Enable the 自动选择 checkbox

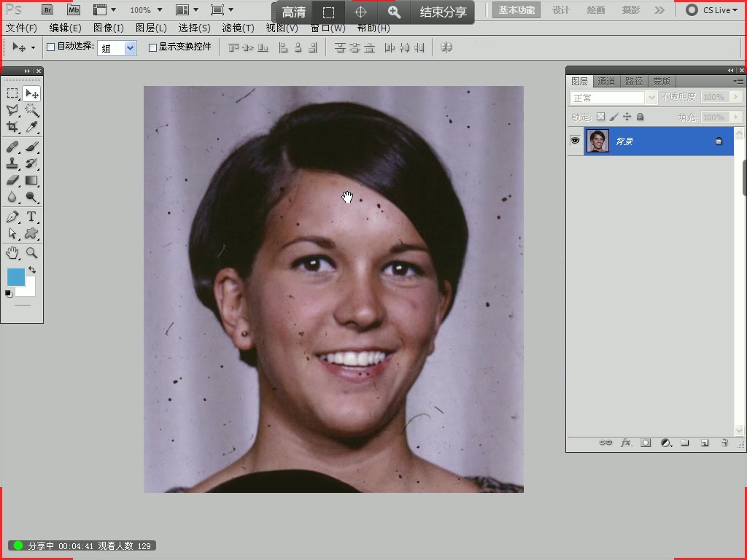49,47
